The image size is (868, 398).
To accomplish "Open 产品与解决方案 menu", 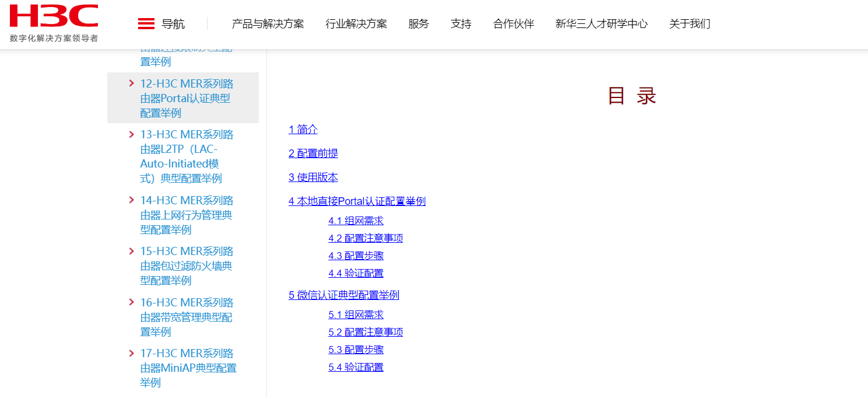I will tap(268, 24).
